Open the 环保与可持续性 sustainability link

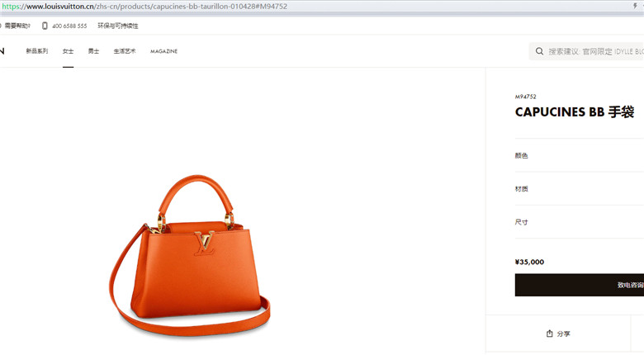click(118, 26)
